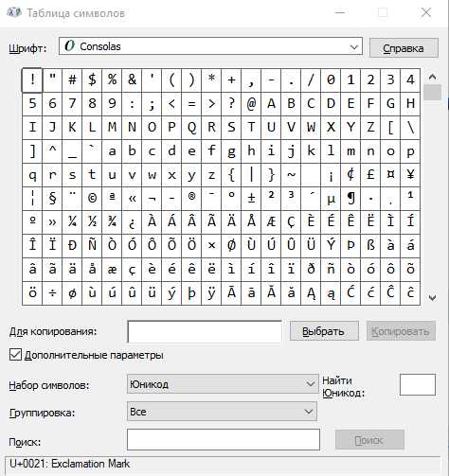Select the Ĉ capital circumflex C cell
This screenshot has height=476, width=449.
coord(390,293)
